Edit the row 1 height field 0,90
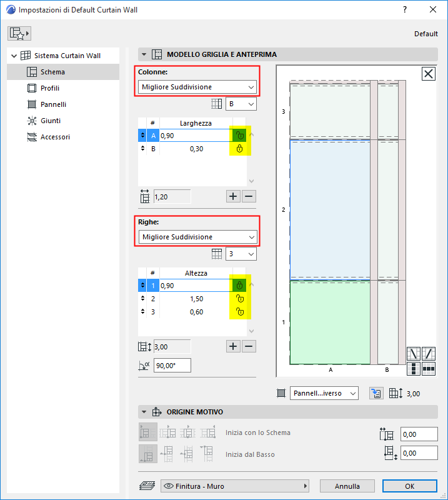The width and height of the screenshot is (448, 500). (x=196, y=286)
